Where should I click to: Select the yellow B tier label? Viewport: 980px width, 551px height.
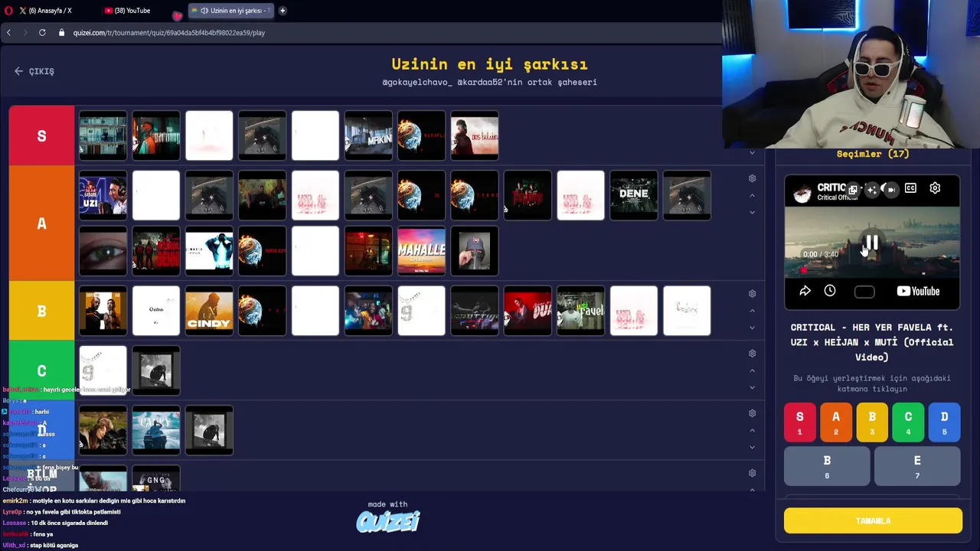pos(41,311)
